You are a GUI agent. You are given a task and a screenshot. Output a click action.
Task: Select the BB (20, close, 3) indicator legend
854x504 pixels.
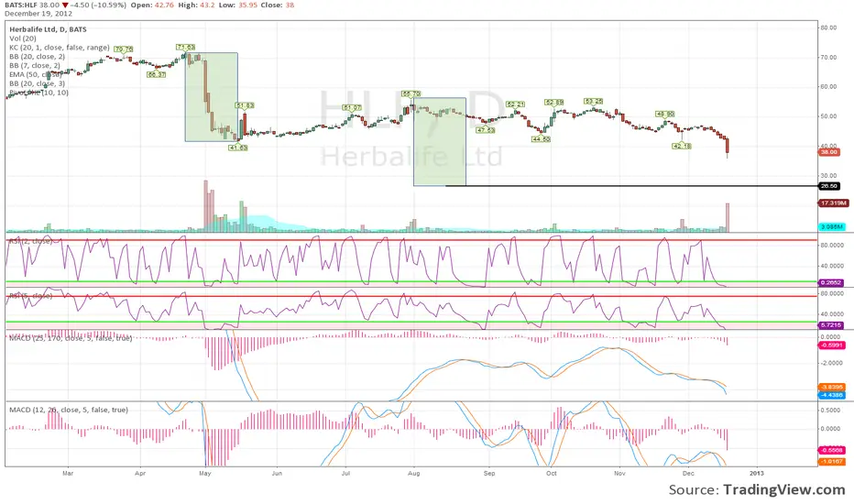click(37, 83)
